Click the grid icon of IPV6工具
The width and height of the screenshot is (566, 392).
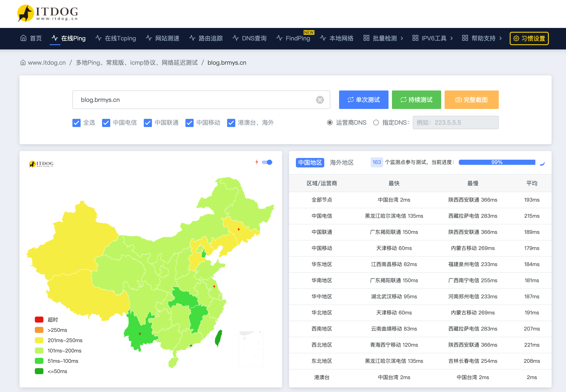click(x=415, y=38)
